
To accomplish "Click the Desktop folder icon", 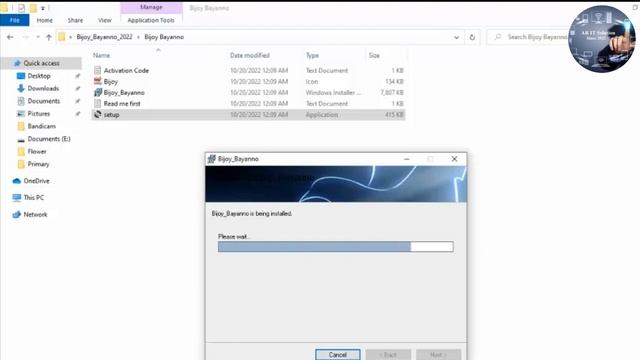I will [21, 76].
